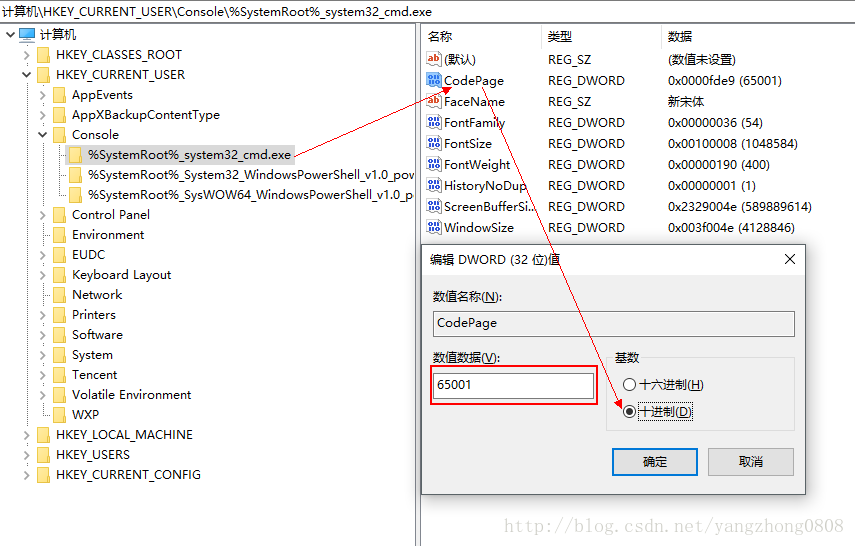Click the 数值数据 input field
Screen dimensions: 855x546
point(513,386)
